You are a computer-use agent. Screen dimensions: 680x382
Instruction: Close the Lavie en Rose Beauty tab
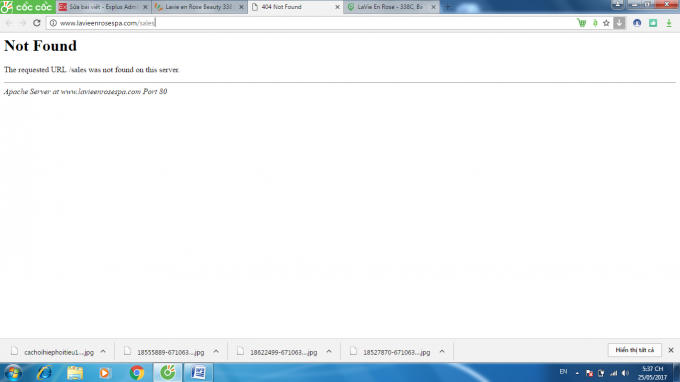[x=241, y=7]
